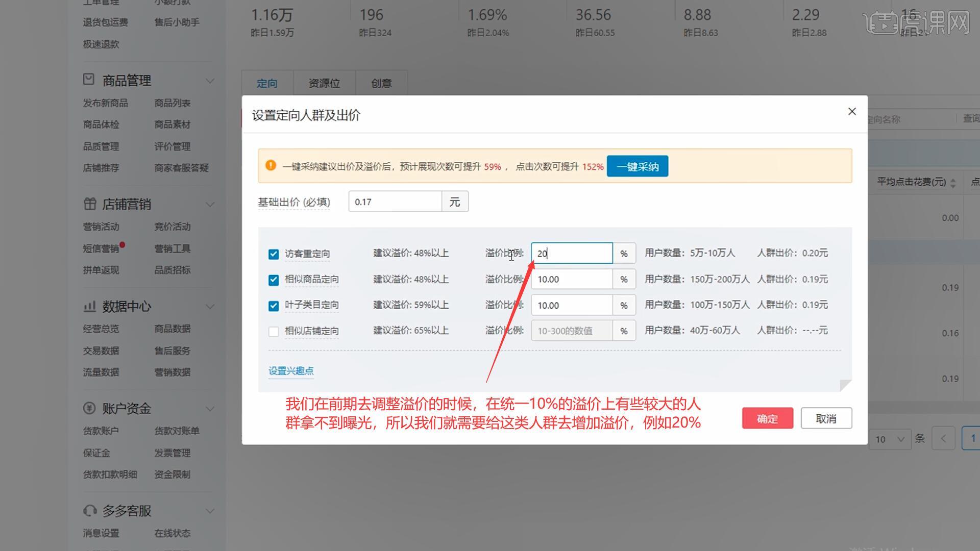Open 商品体检 in sidebar
Viewport: 980px width, 551px height.
101,124
